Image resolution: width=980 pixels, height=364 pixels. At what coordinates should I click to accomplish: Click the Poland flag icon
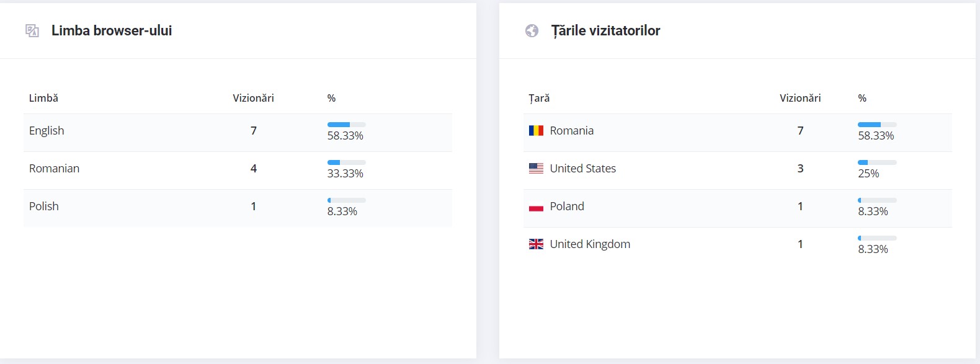[536, 206]
